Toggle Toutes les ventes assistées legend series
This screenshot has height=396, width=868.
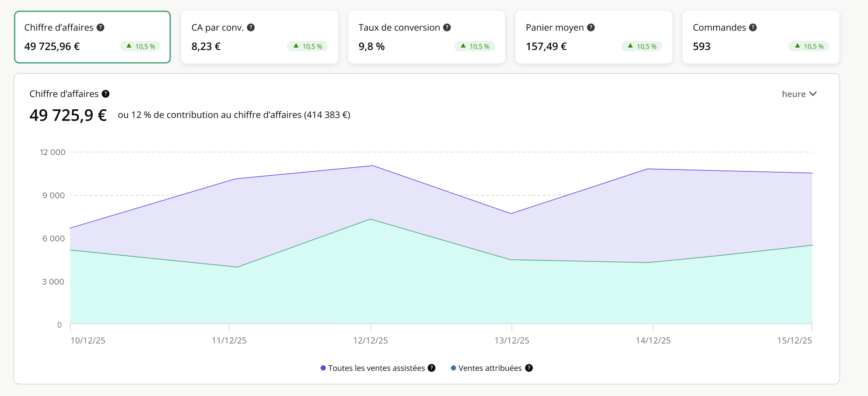pos(376,368)
